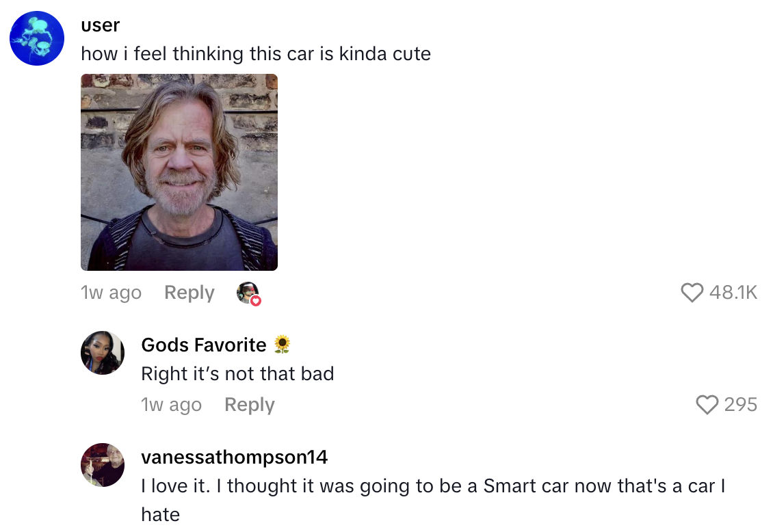Reply to Gods Favorite's comment
Screen dimensions: 773x532
[249, 405]
